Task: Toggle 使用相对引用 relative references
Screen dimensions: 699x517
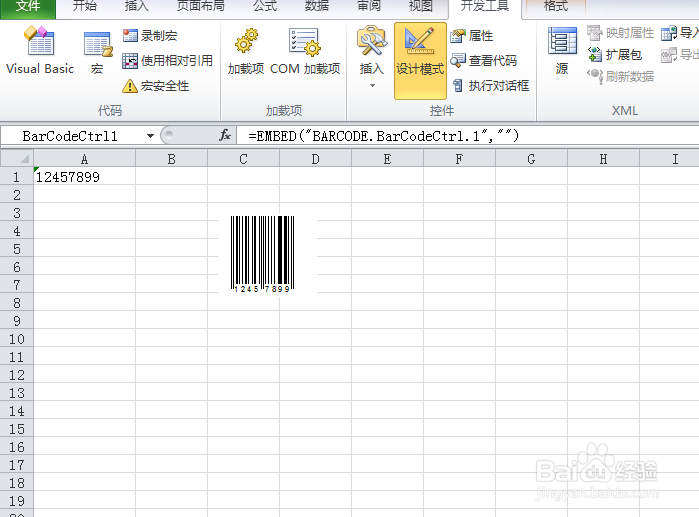Action: (168, 61)
